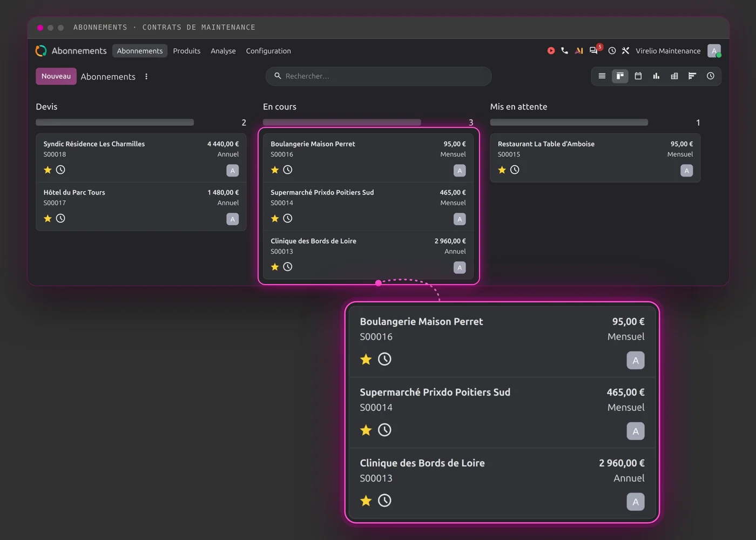
Task: Click reference S00017
Action: pos(55,203)
